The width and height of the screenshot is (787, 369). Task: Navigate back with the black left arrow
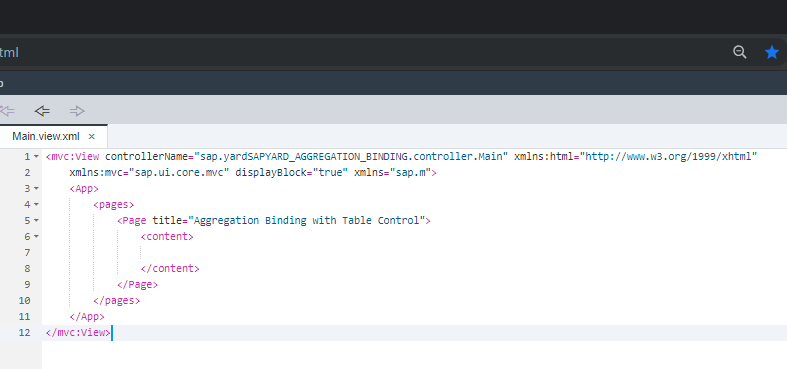42,111
